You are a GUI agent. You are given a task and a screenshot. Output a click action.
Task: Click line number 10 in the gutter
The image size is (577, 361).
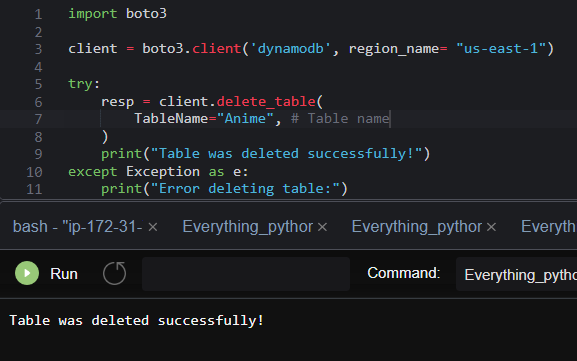[x=34, y=172]
